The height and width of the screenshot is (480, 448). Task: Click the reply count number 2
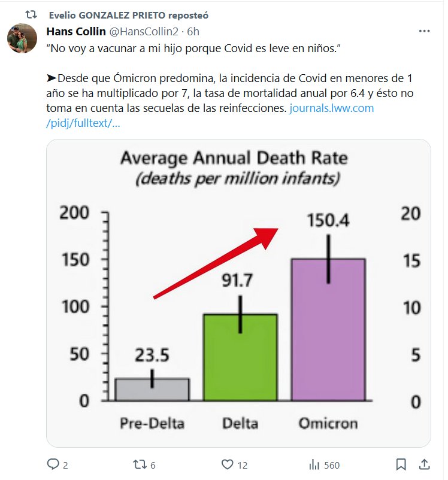65,465
